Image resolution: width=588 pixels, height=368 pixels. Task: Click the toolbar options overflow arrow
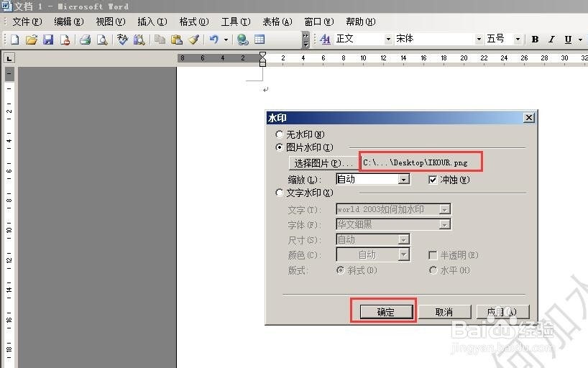[306, 40]
